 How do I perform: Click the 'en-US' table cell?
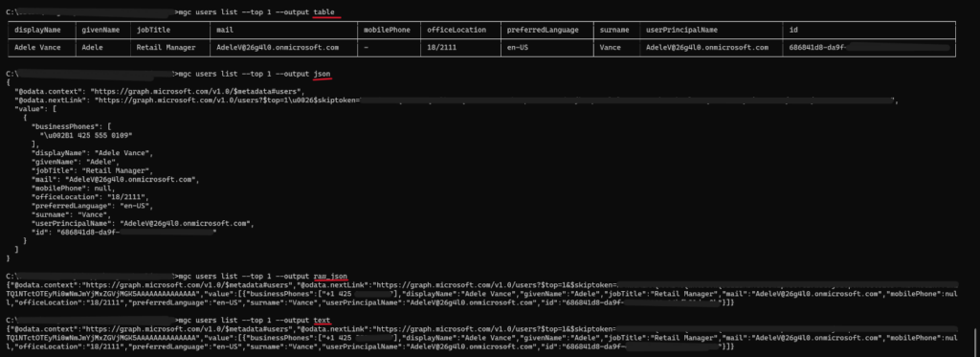pyautogui.click(x=518, y=47)
